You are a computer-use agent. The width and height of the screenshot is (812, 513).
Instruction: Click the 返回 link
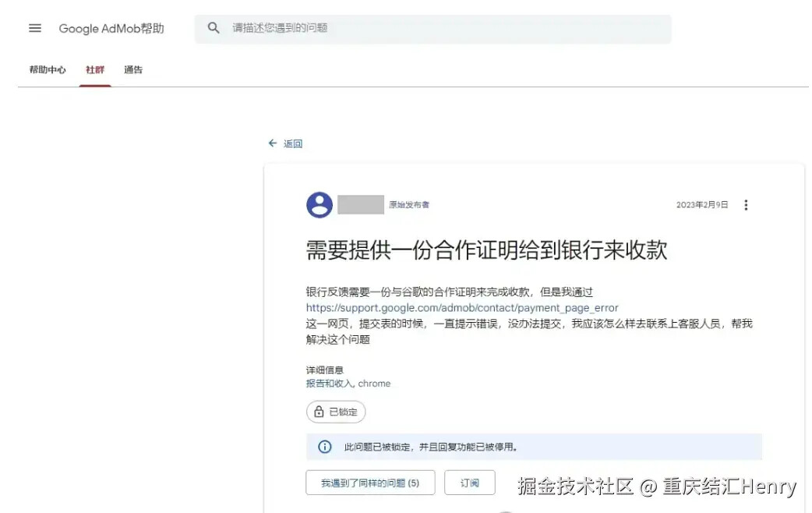click(293, 143)
